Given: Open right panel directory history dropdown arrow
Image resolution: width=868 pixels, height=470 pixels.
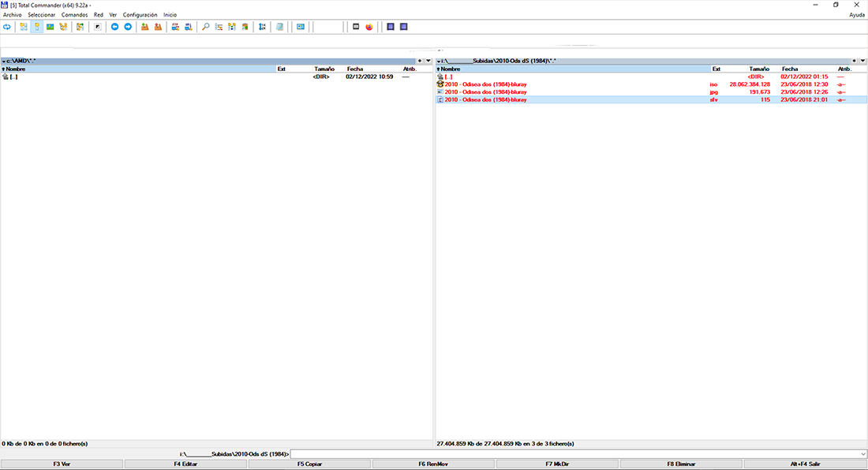Looking at the screenshot, I should point(862,61).
